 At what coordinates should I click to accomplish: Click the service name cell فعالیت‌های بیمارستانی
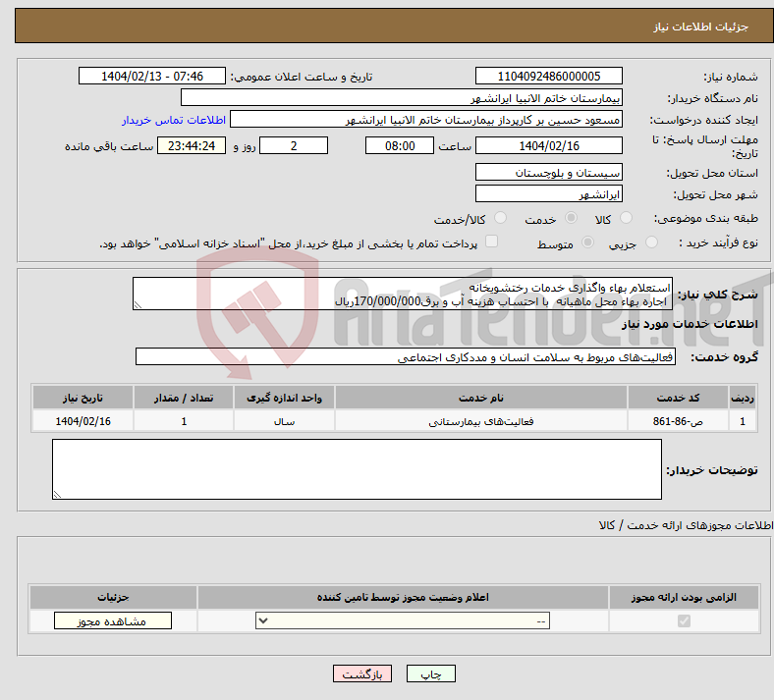tap(481, 421)
